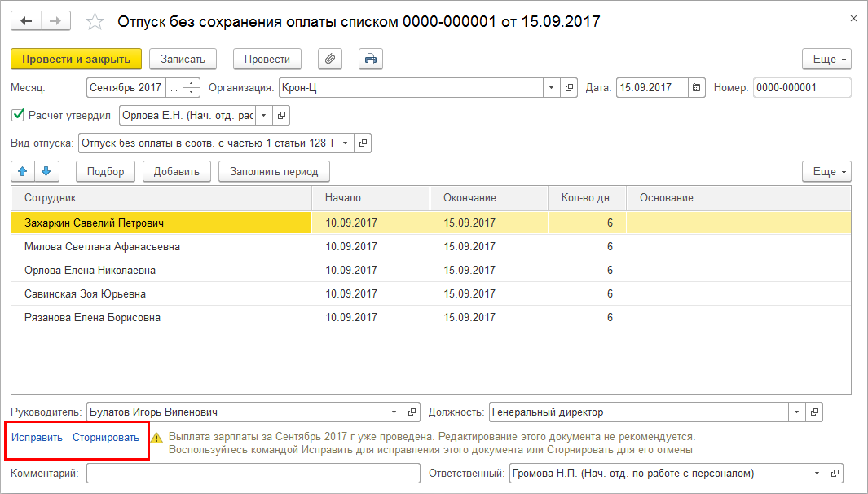
Task: Move selected row down with blue arrow
Action: point(46,171)
